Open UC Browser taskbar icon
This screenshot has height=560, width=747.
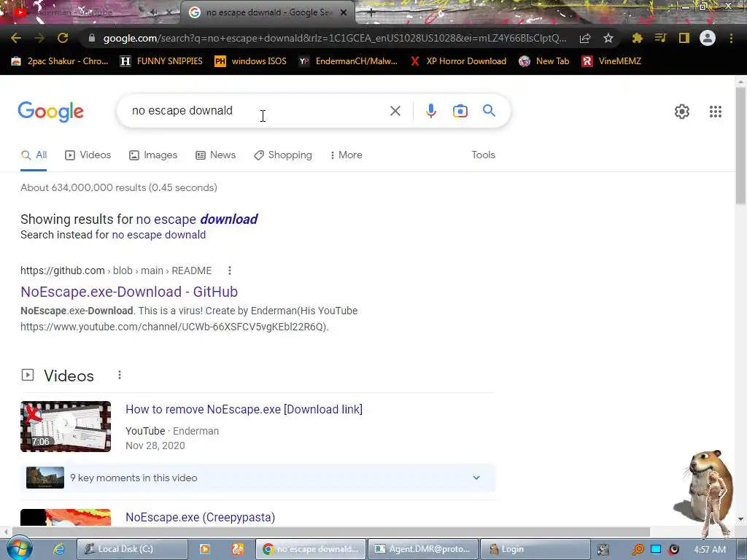click(x=238, y=549)
